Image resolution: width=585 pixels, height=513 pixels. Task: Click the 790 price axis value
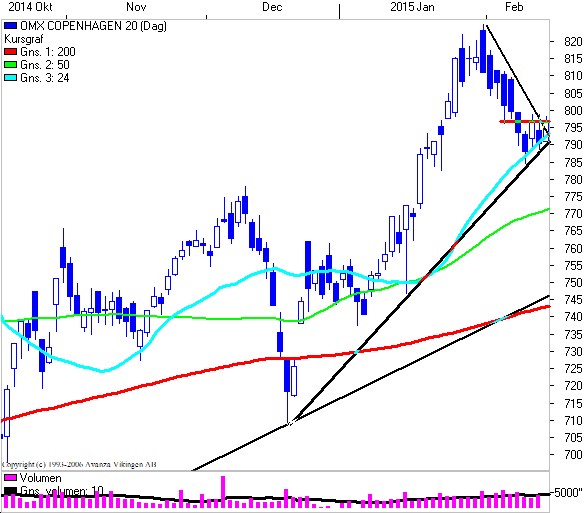click(573, 145)
